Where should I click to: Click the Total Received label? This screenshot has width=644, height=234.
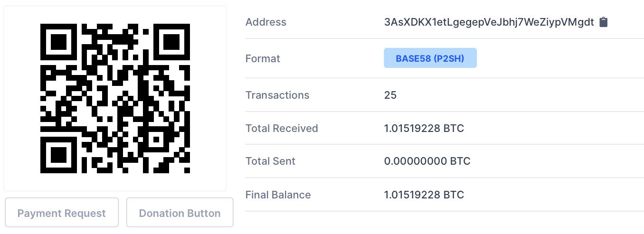click(x=282, y=128)
